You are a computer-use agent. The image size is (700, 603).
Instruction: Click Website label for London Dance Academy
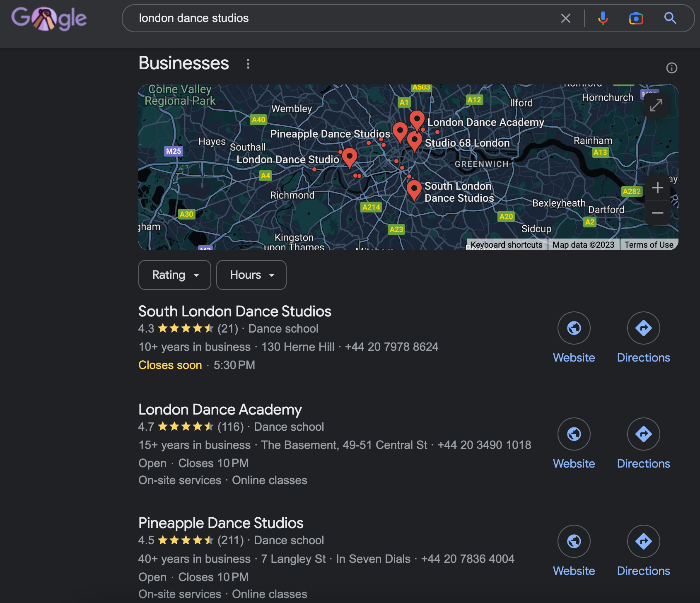tap(574, 463)
